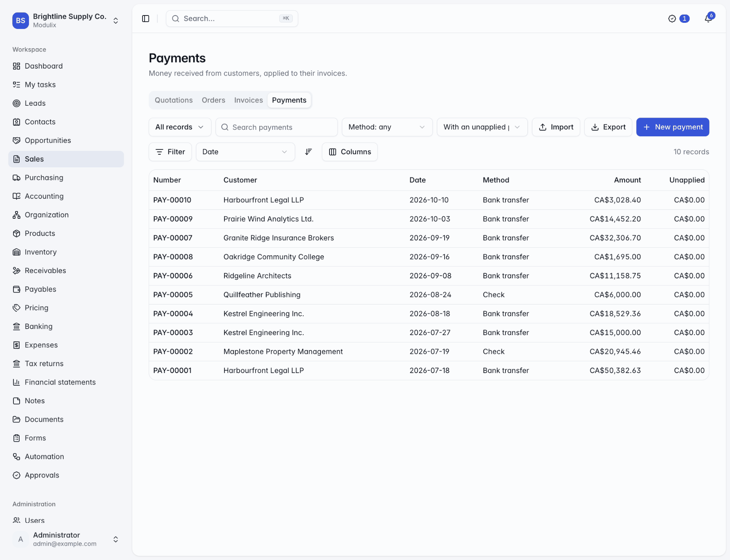Open the Method: any dropdown
Image resolution: width=730 pixels, height=560 pixels.
pyautogui.click(x=387, y=127)
